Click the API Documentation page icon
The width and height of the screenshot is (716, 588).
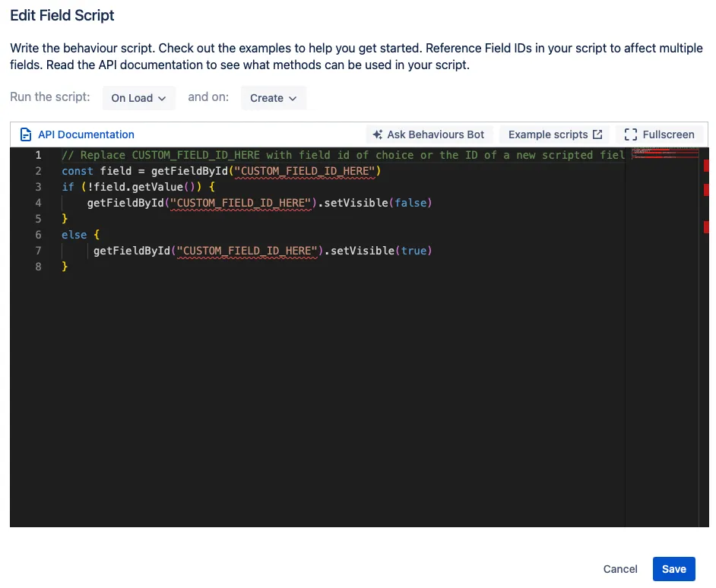(26, 134)
